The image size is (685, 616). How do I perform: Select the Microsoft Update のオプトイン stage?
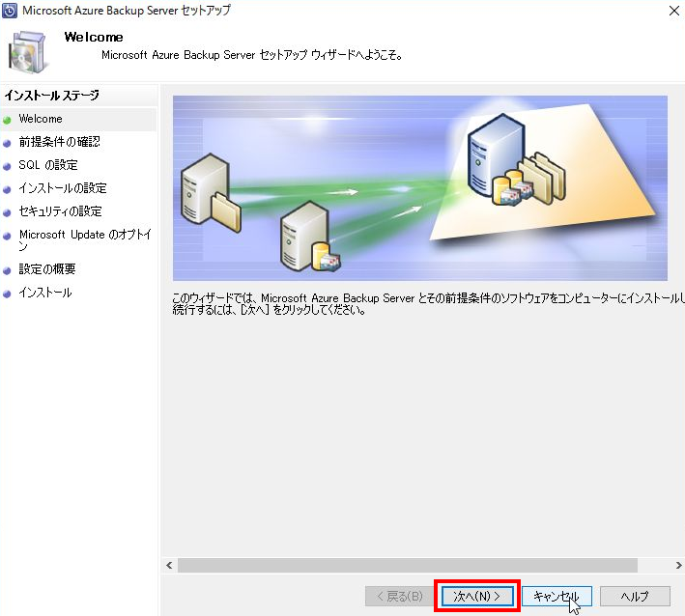[85, 240]
